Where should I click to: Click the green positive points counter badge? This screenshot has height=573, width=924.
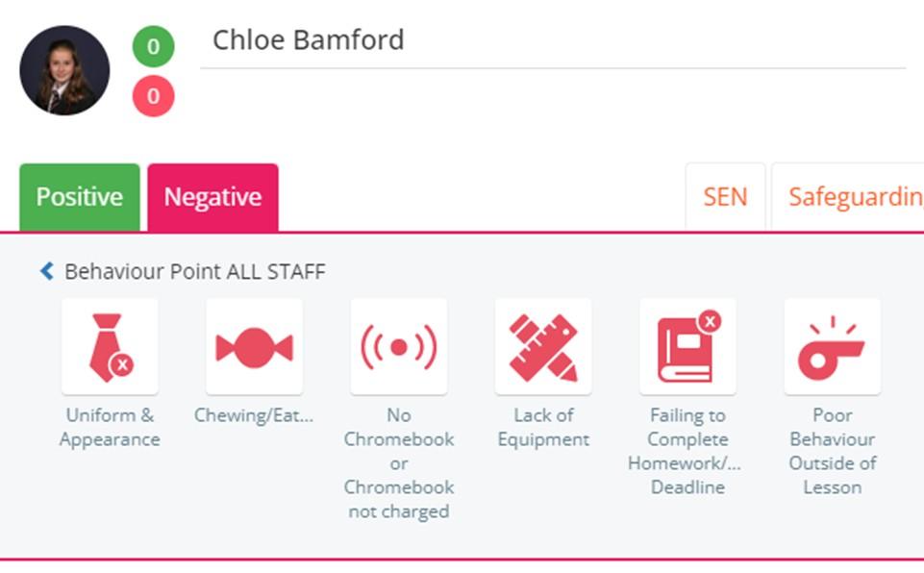pos(153,46)
